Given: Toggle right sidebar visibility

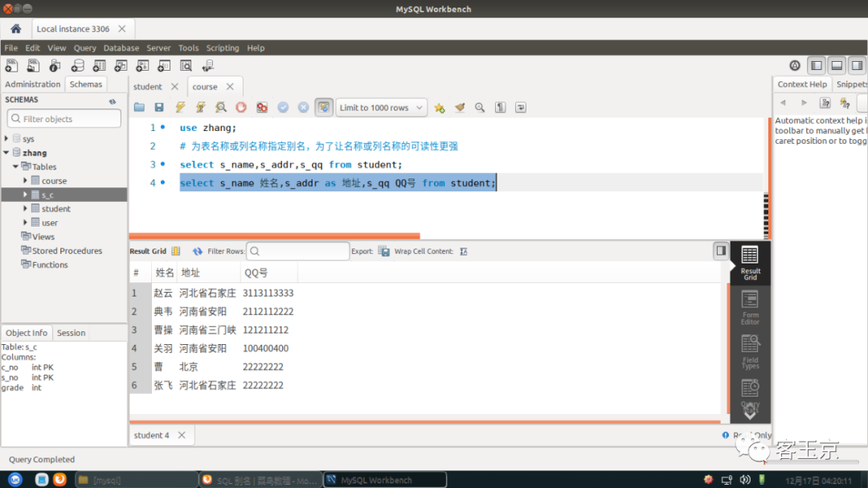Looking at the screenshot, I should [x=857, y=65].
